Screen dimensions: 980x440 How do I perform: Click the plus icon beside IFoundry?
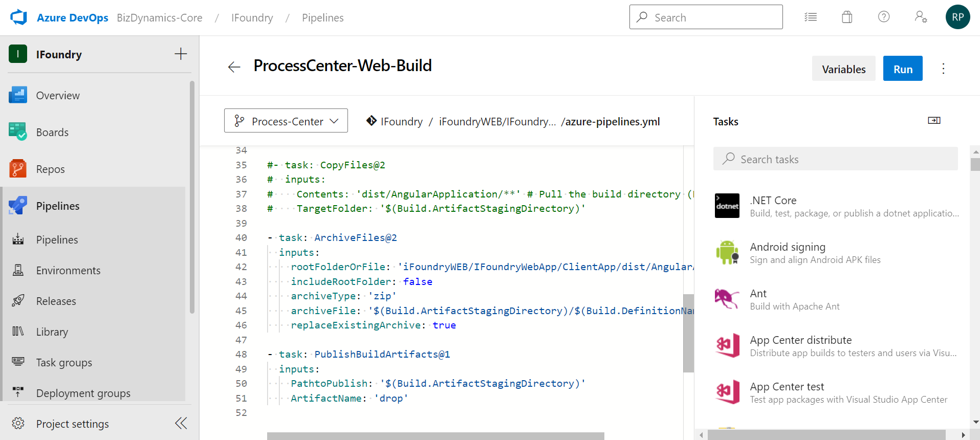tap(181, 54)
